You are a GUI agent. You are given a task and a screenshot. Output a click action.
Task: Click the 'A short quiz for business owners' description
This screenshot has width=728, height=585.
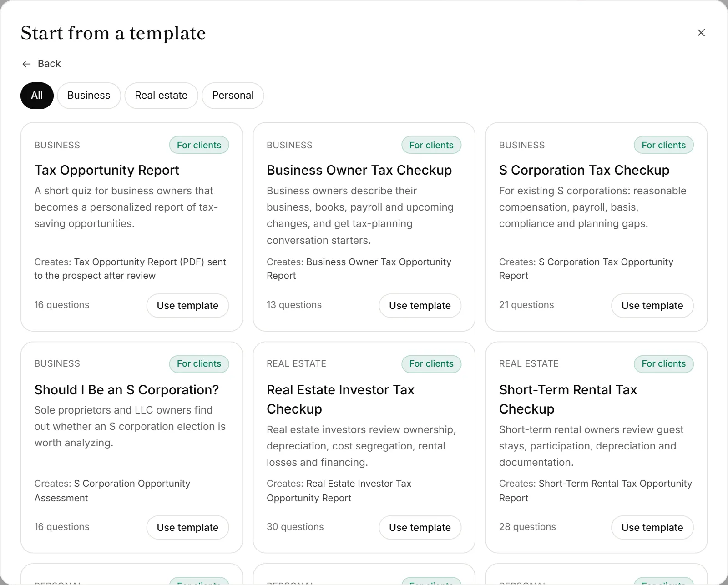[126, 207]
